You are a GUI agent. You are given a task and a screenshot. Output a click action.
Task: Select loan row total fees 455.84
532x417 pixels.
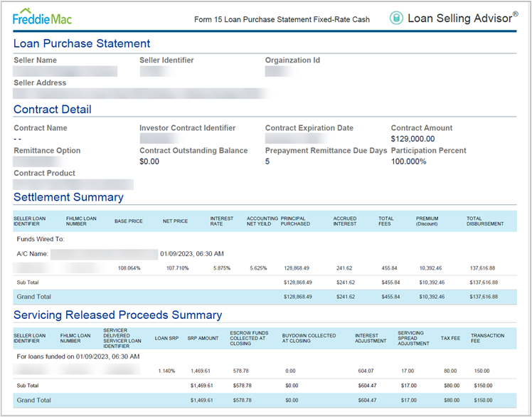click(x=389, y=268)
